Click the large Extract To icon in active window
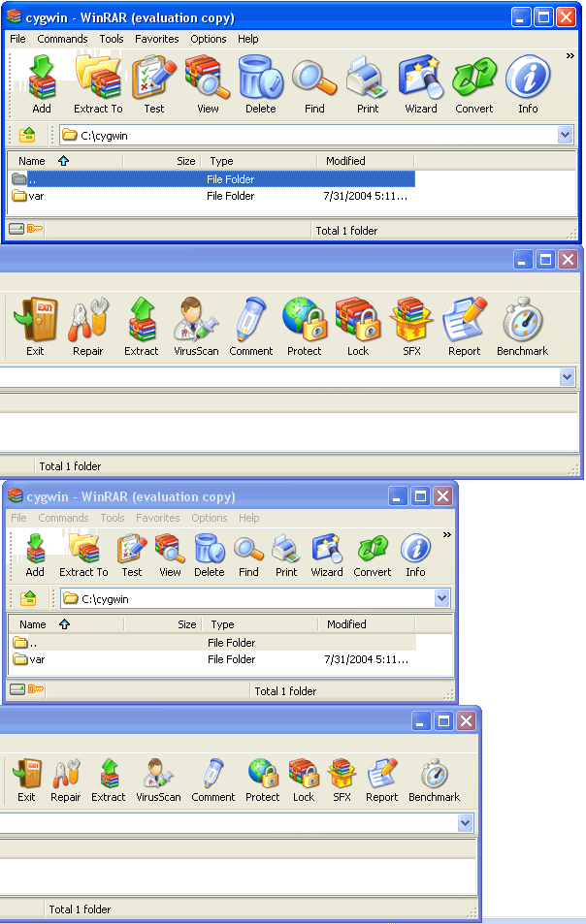Screen dimensions: 586x924 click(x=98, y=78)
